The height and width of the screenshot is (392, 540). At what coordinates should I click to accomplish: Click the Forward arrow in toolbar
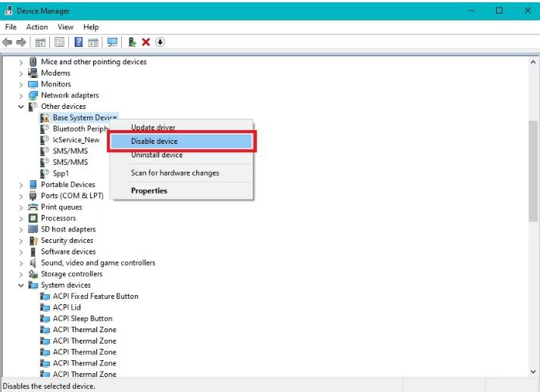click(21, 42)
